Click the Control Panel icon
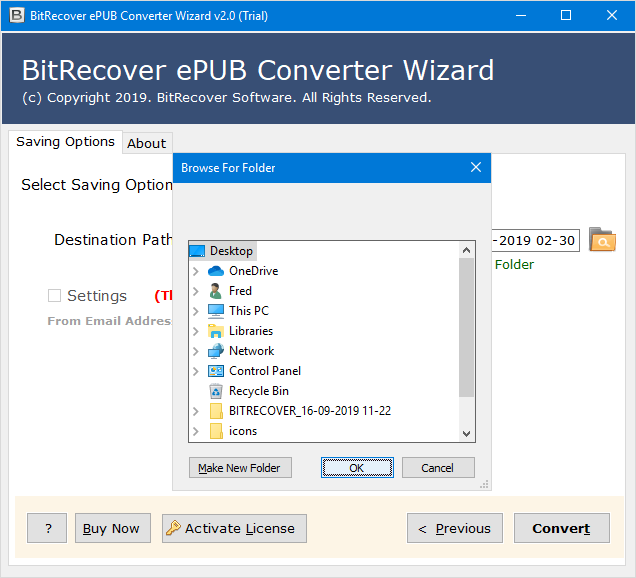This screenshot has width=636, height=578. [216, 371]
